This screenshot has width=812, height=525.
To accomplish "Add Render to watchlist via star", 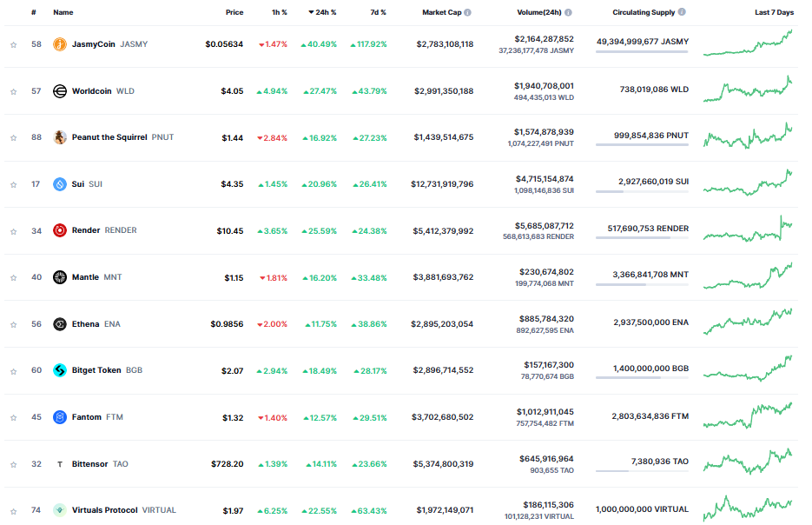I will 14,231.
